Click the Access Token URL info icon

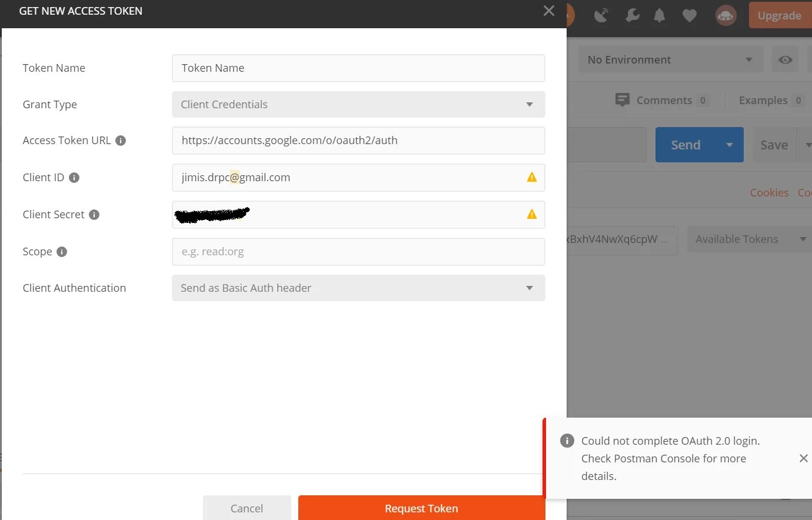point(121,141)
